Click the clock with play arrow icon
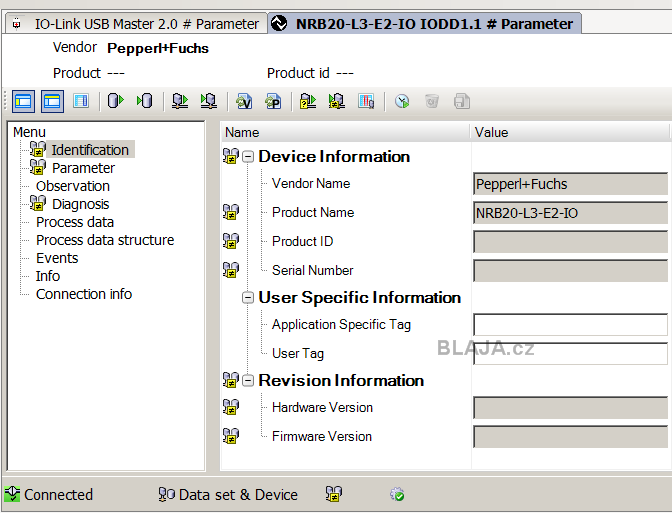This screenshot has width=672, height=513. pyautogui.click(x=402, y=102)
